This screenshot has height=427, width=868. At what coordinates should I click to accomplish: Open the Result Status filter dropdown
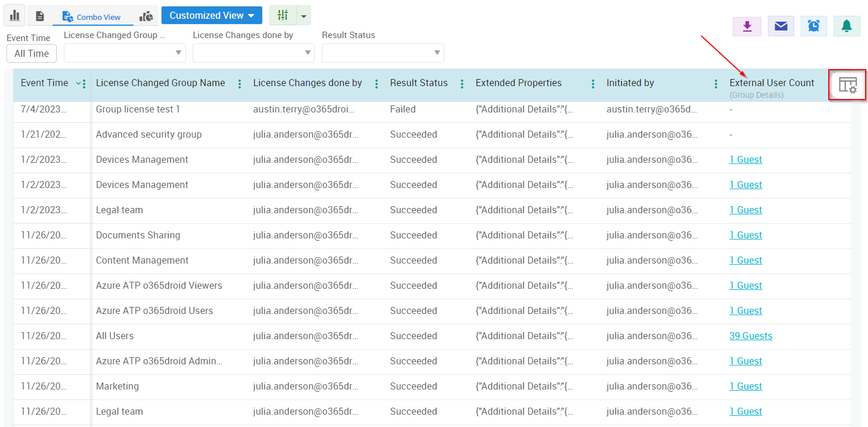coord(436,53)
